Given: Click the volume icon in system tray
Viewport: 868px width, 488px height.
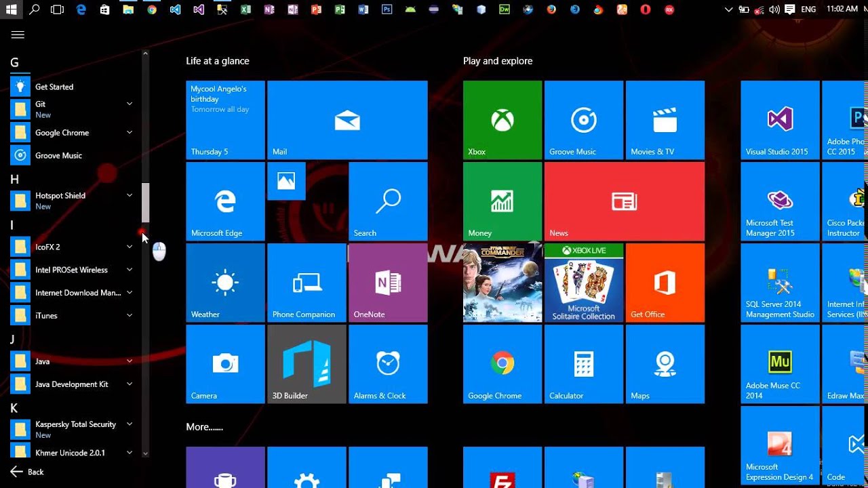Looking at the screenshot, I should (x=774, y=9).
